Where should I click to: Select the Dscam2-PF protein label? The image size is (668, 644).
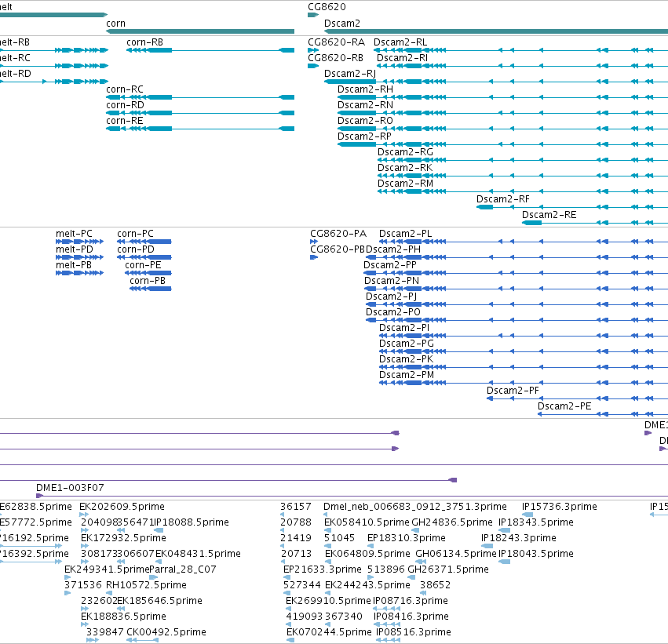(x=513, y=391)
